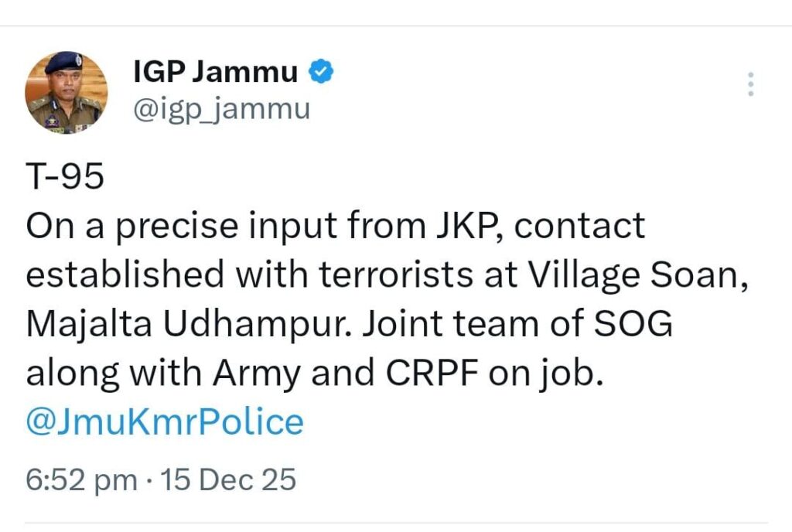
Task: Click the IGP Jammu display name
Action: coord(216,71)
